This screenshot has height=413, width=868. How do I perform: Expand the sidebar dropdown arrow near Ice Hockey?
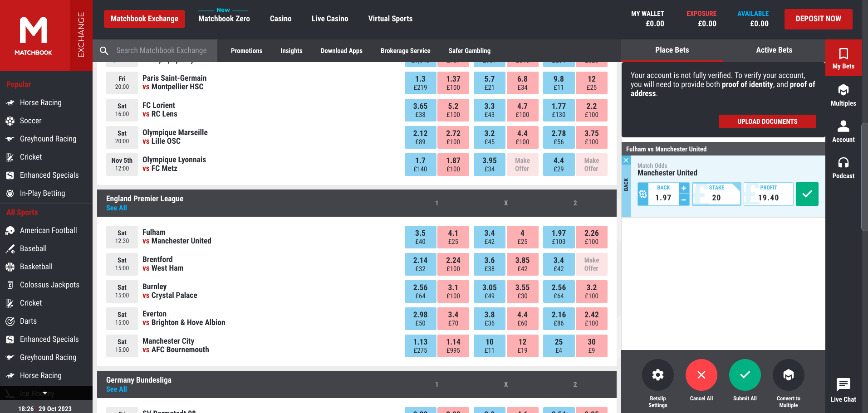[45, 393]
